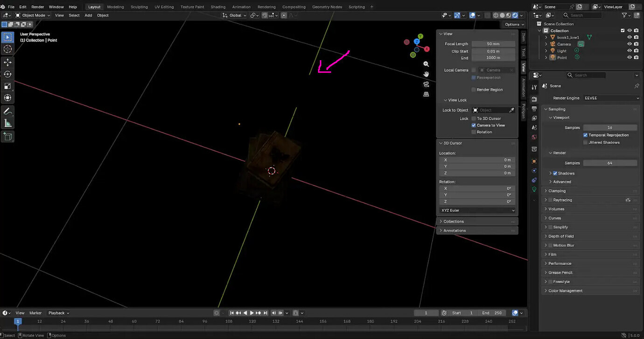Open the Object Mode dropdown

tap(33, 15)
